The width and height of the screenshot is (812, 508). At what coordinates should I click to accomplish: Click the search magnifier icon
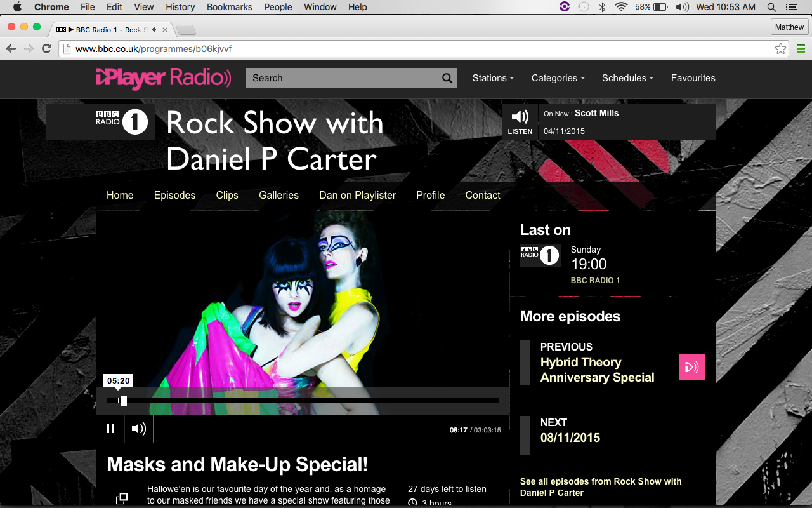pyautogui.click(x=447, y=78)
